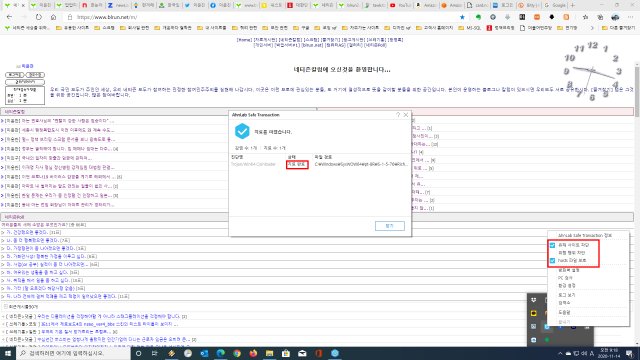Open the first bookmark with the green sprout icon
The height and width of the screenshot is (360, 640).
click(27, 28)
